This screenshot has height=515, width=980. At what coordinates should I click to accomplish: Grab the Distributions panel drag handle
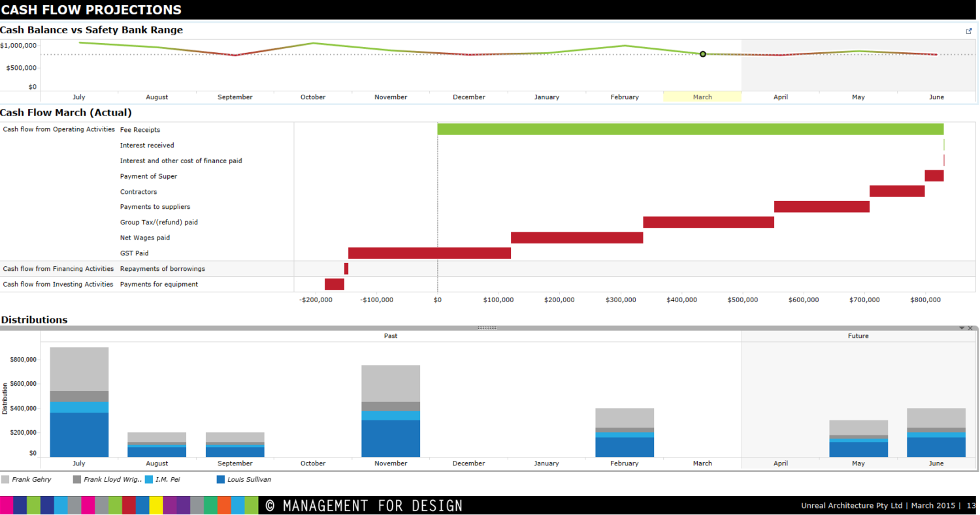487,328
